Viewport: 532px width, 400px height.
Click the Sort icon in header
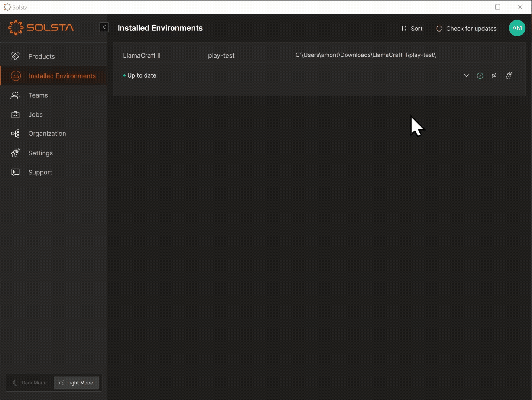point(404,29)
